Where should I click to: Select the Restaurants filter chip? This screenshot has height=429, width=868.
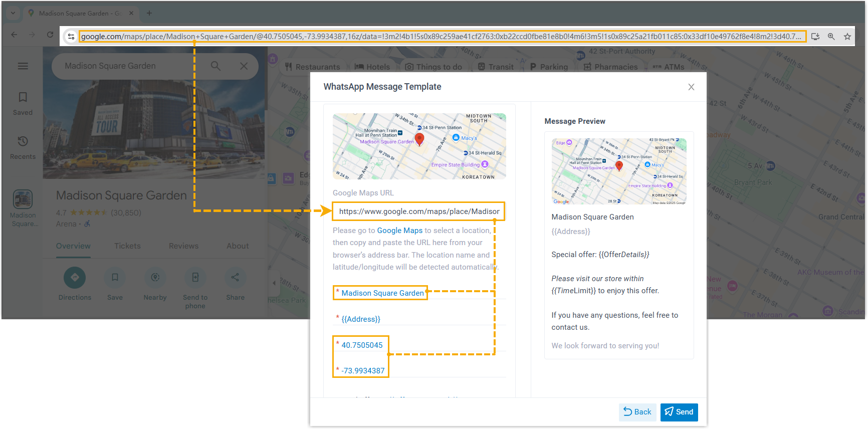click(313, 67)
